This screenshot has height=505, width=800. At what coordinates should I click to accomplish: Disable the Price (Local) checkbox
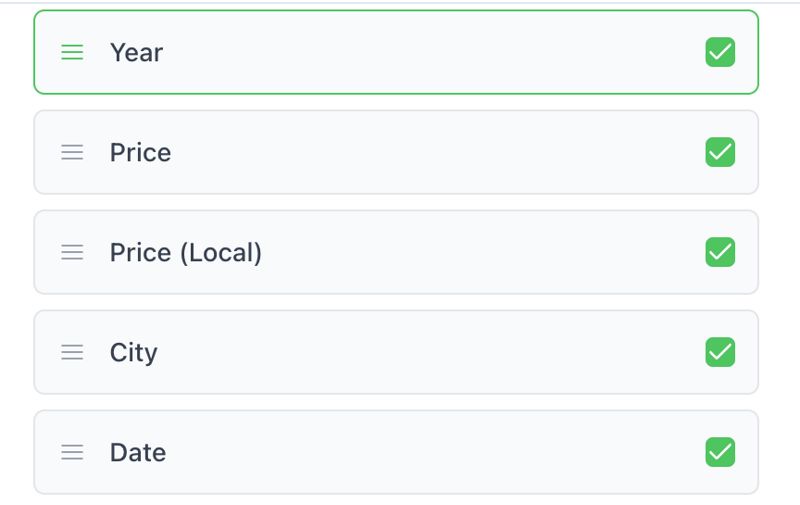click(x=720, y=252)
